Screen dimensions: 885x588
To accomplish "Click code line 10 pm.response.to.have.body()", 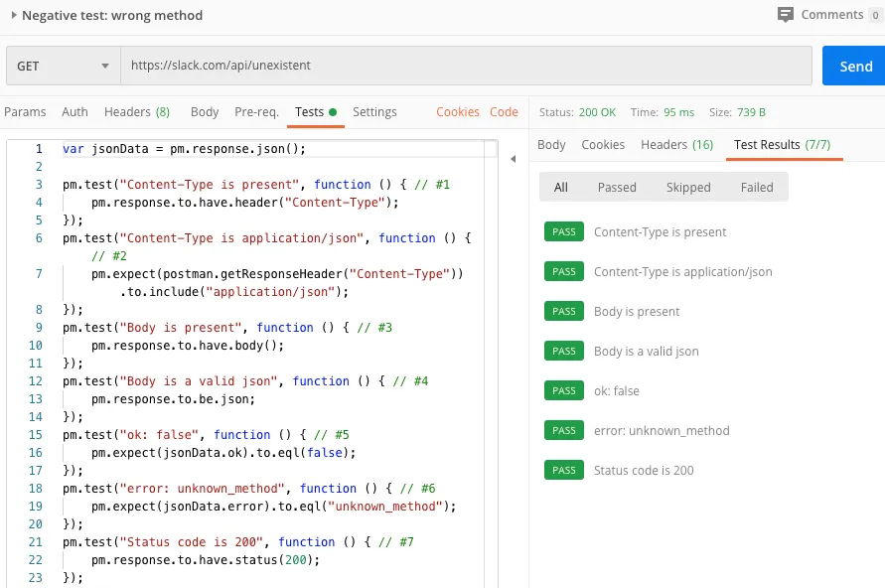I will 188,346.
